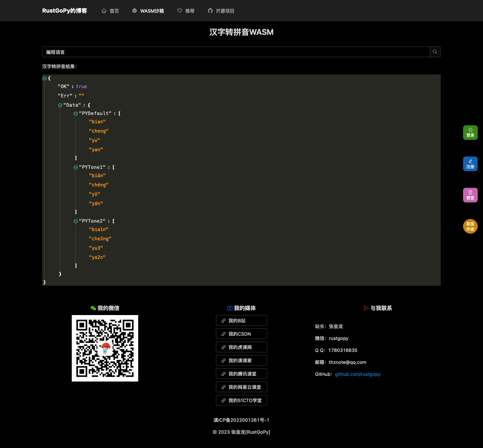Click the paper plane icon beside 与我联系

pyautogui.click(x=366, y=308)
